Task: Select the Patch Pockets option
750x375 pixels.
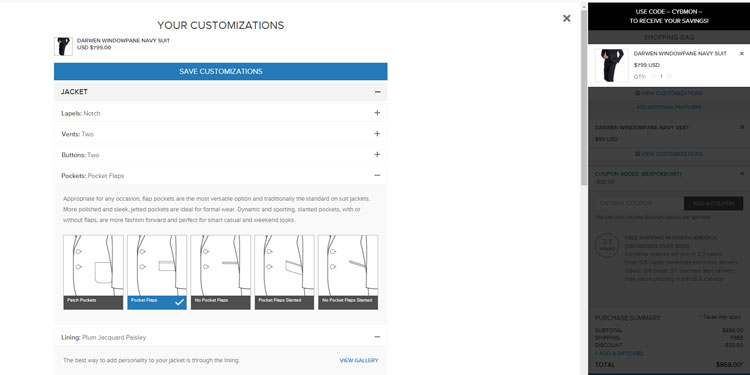Action: [93, 272]
